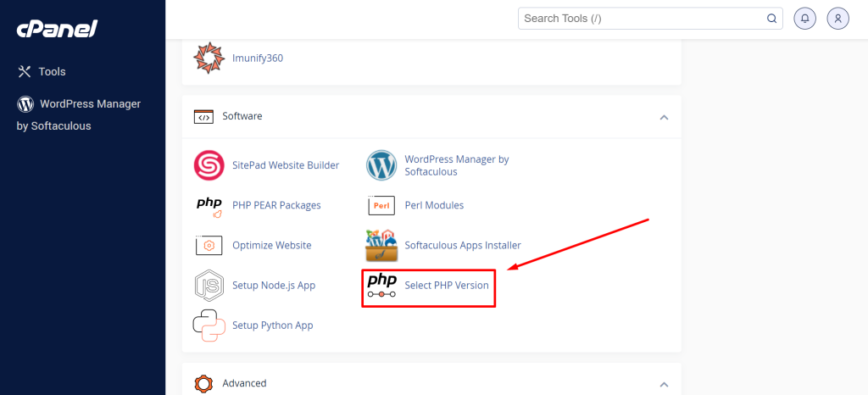The height and width of the screenshot is (395, 868).
Task: Click the cPanel logo
Action: [x=57, y=29]
